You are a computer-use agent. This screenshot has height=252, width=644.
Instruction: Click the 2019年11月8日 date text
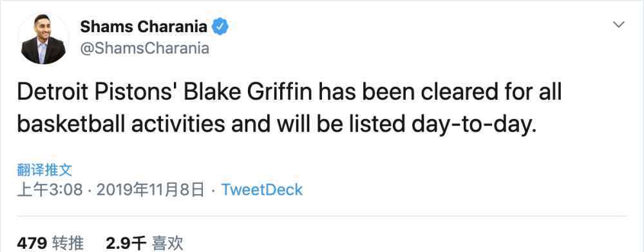point(150,190)
